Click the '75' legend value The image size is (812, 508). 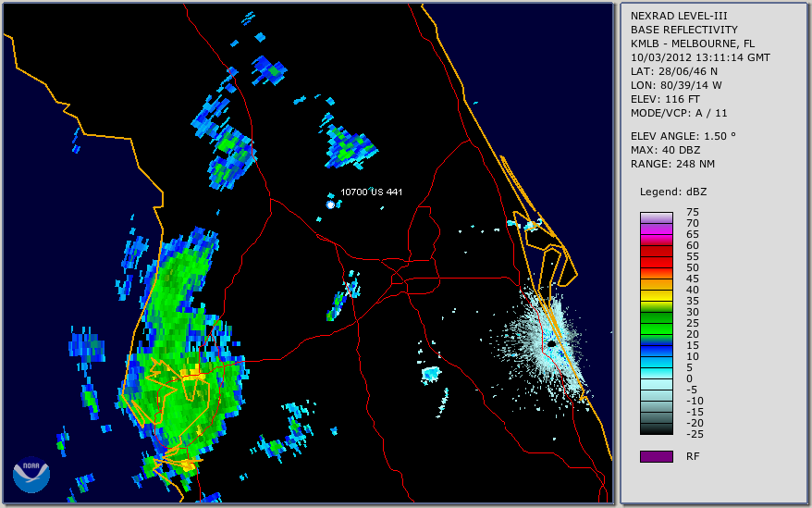(x=693, y=212)
